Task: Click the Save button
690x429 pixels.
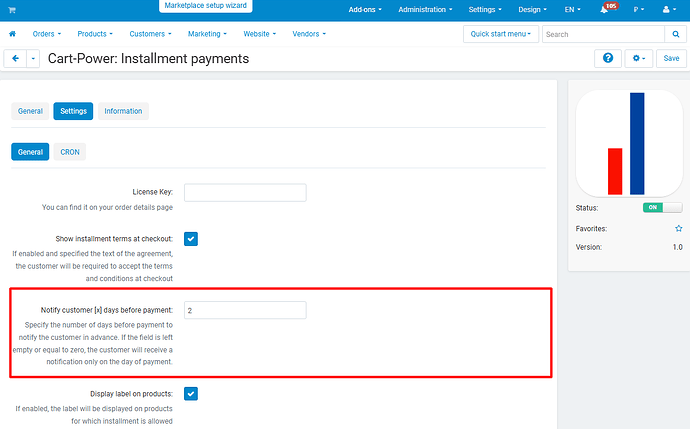Action: coord(671,58)
